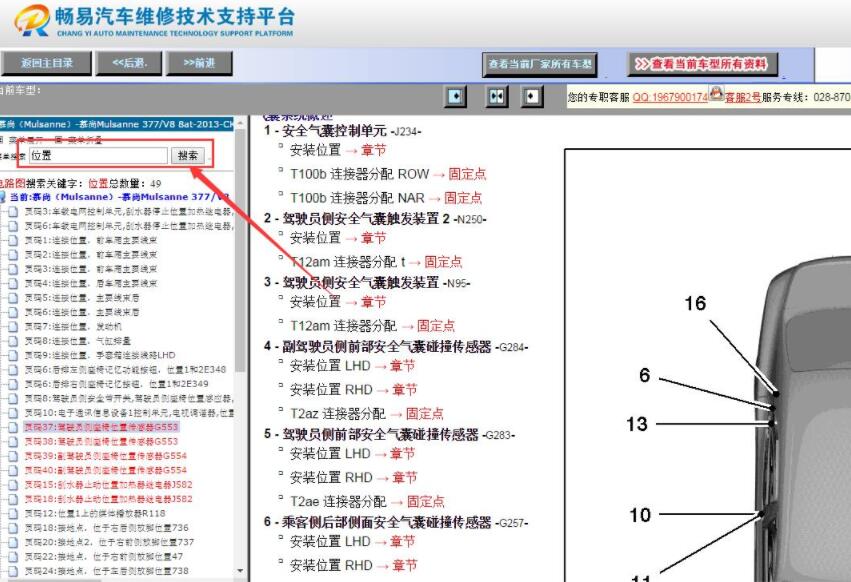Click 固定点 link for T100b 连接器分配 ROW
Viewport: 851px width, 582px height.
(x=467, y=174)
